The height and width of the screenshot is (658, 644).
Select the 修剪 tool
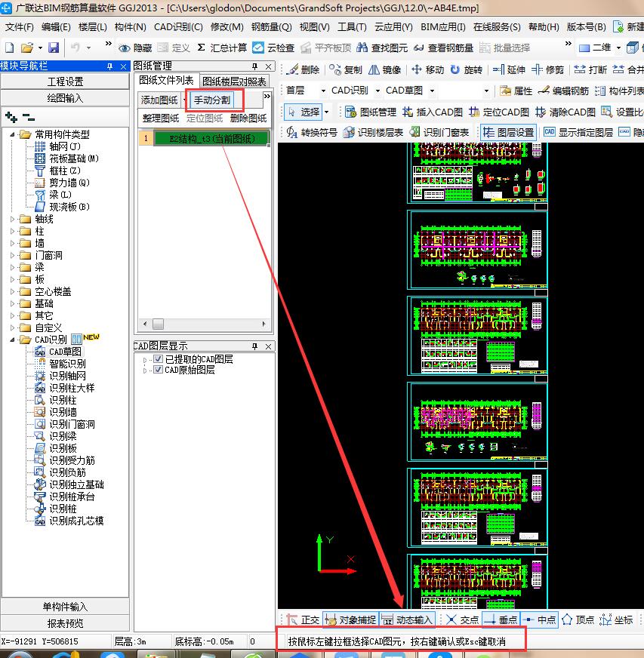coord(547,69)
